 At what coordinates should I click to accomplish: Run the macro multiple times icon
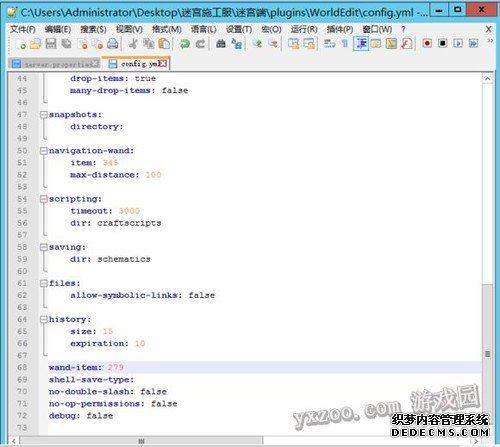point(473,44)
